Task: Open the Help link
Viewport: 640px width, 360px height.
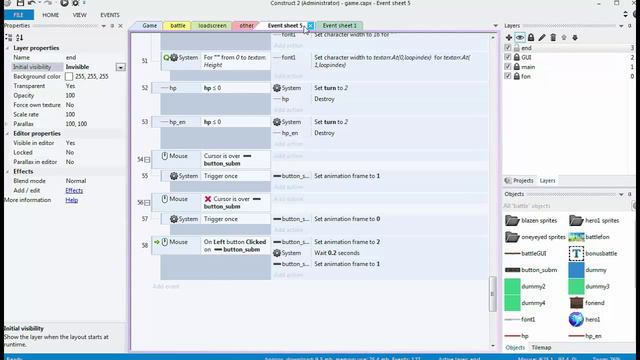Action: pos(71,200)
